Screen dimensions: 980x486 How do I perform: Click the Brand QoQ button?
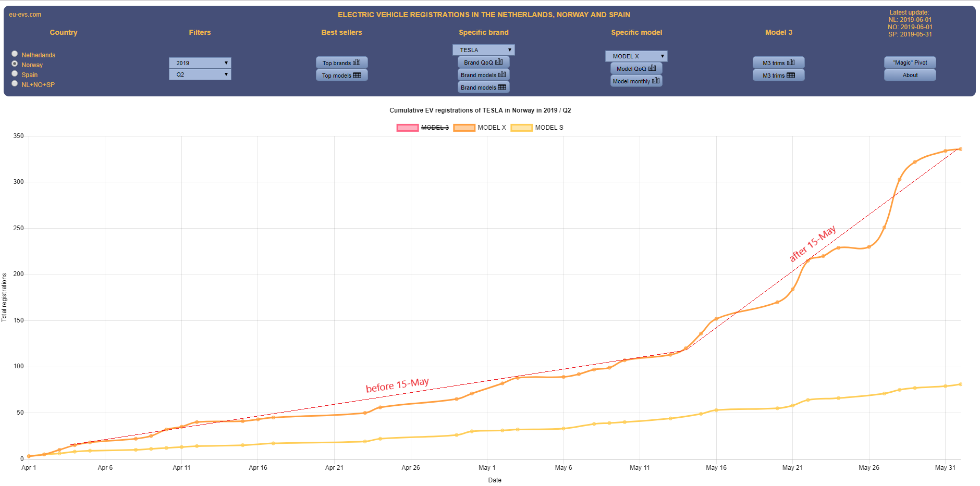[484, 62]
